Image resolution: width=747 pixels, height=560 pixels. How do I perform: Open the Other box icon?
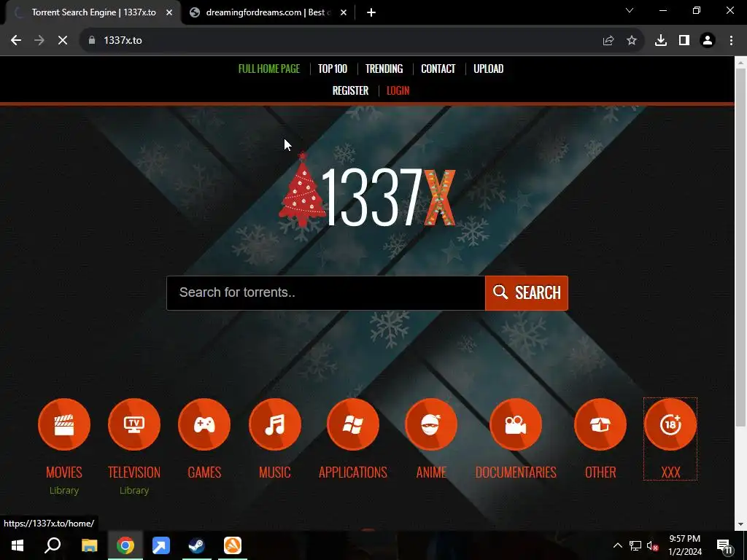(600, 424)
